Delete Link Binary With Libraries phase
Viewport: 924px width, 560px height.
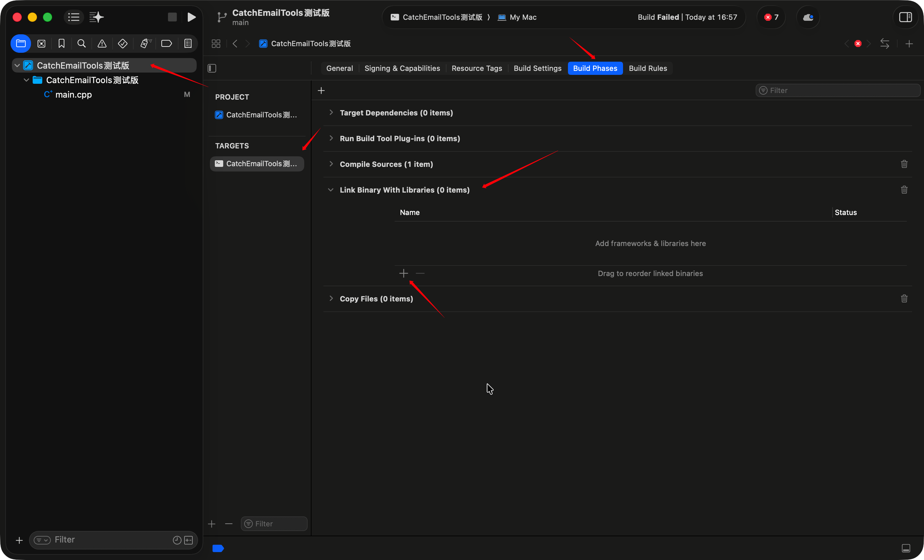904,190
